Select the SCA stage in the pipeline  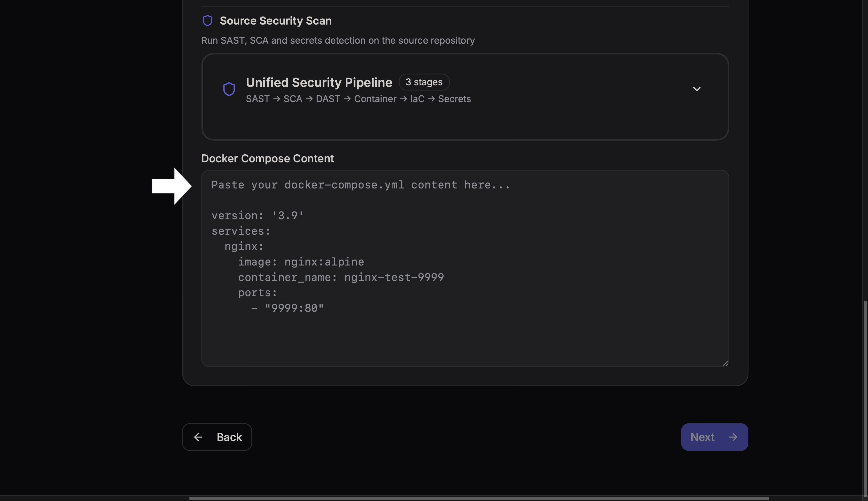tap(293, 99)
